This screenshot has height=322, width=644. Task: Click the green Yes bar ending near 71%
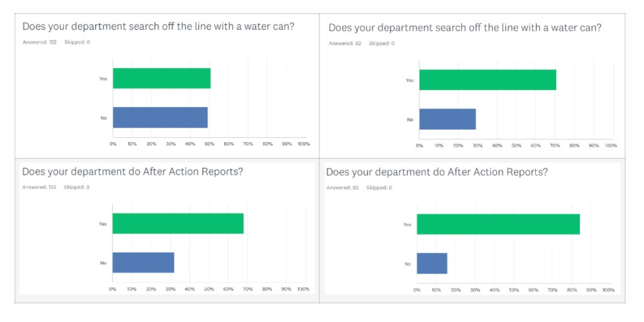[x=487, y=80]
